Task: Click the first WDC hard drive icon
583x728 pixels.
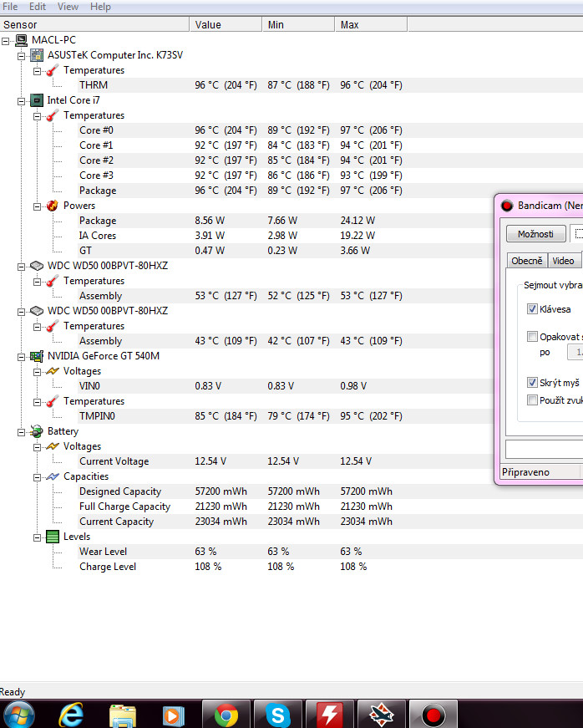Action: [37, 266]
